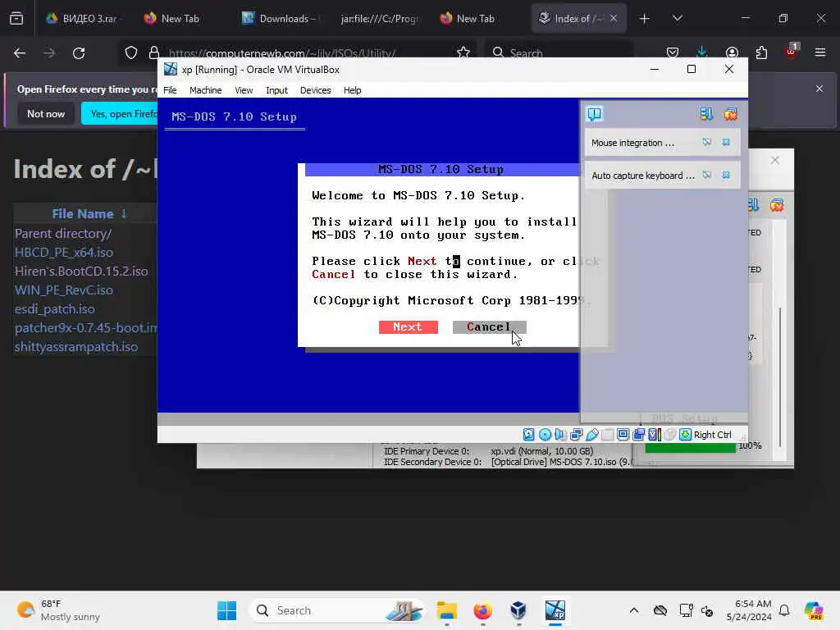The height and width of the screenshot is (630, 840).
Task: Open File Explorer from the taskbar
Action: (x=447, y=610)
